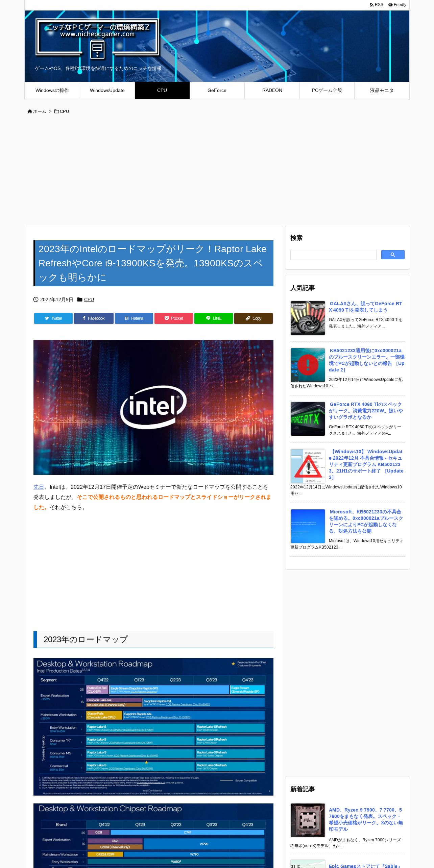Open the Epic Games Sable article link
The image size is (434, 868).
(x=365, y=866)
